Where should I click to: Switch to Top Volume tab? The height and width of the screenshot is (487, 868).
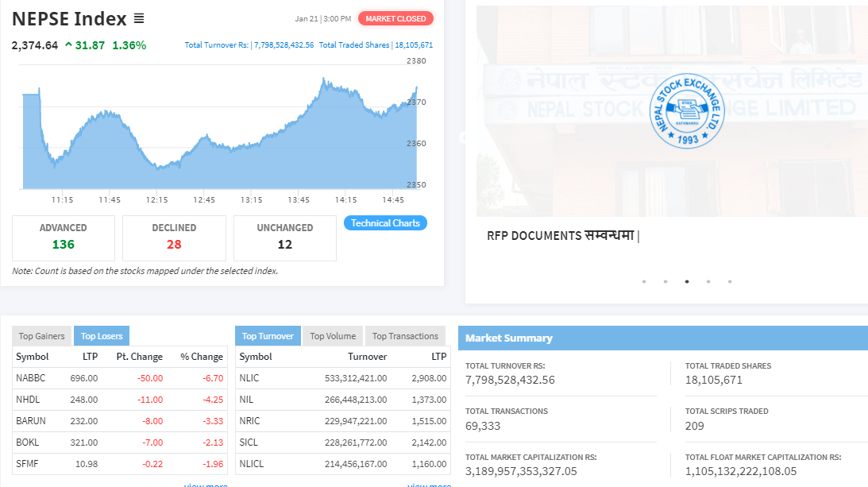click(x=333, y=336)
